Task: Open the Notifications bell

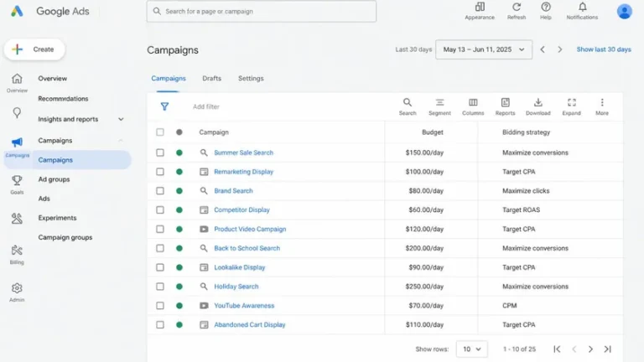Action: point(582,7)
